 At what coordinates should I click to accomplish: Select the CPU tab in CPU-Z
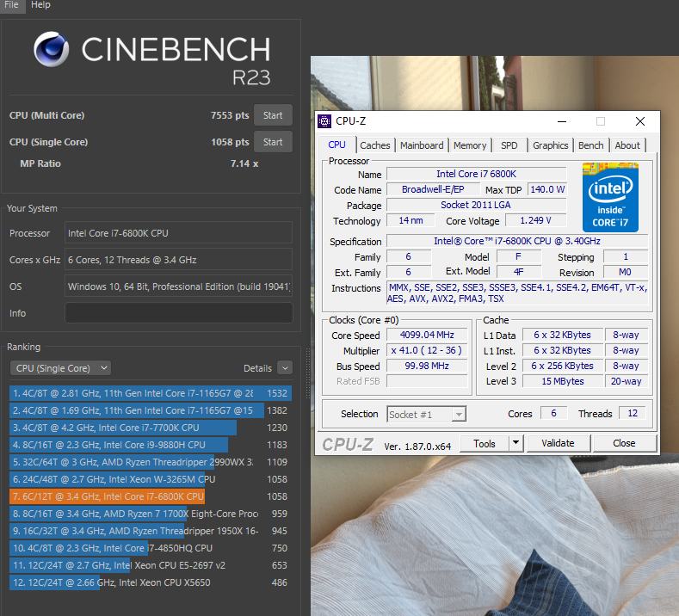tap(336, 145)
